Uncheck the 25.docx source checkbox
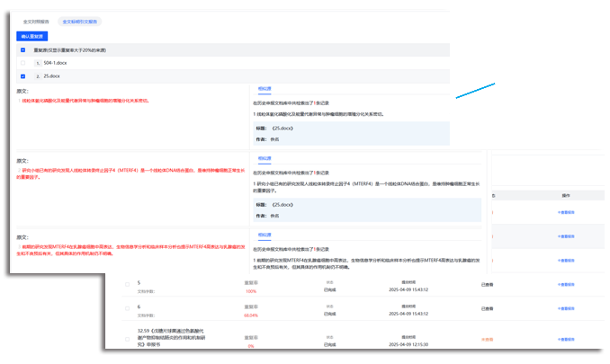 point(22,76)
